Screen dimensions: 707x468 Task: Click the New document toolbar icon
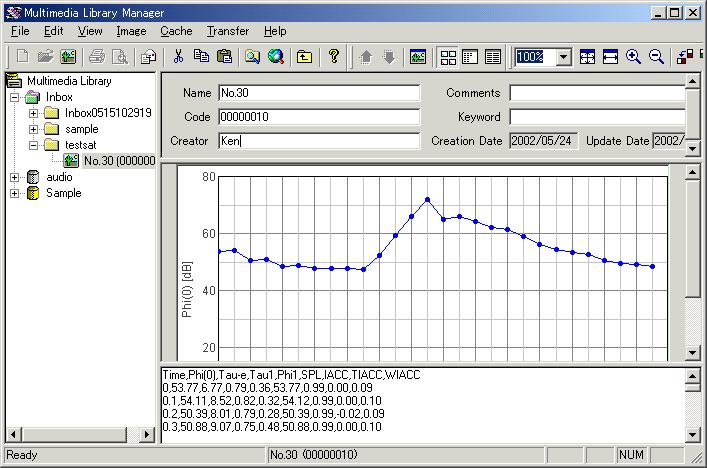point(22,57)
